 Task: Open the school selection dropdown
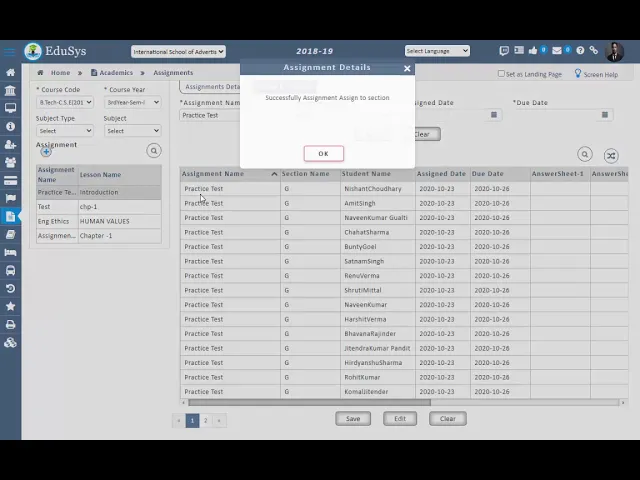tap(178, 51)
